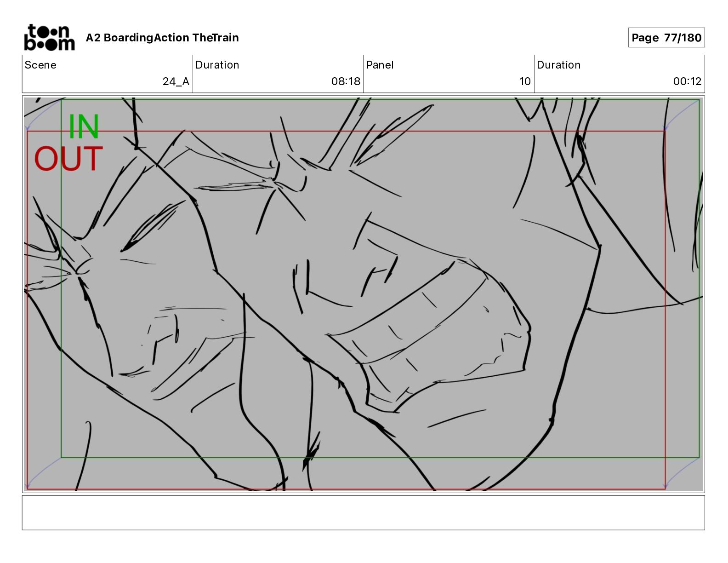Click the panel duration value '00:12'
Image resolution: width=728 pixels, height=563 pixels.
(x=687, y=81)
